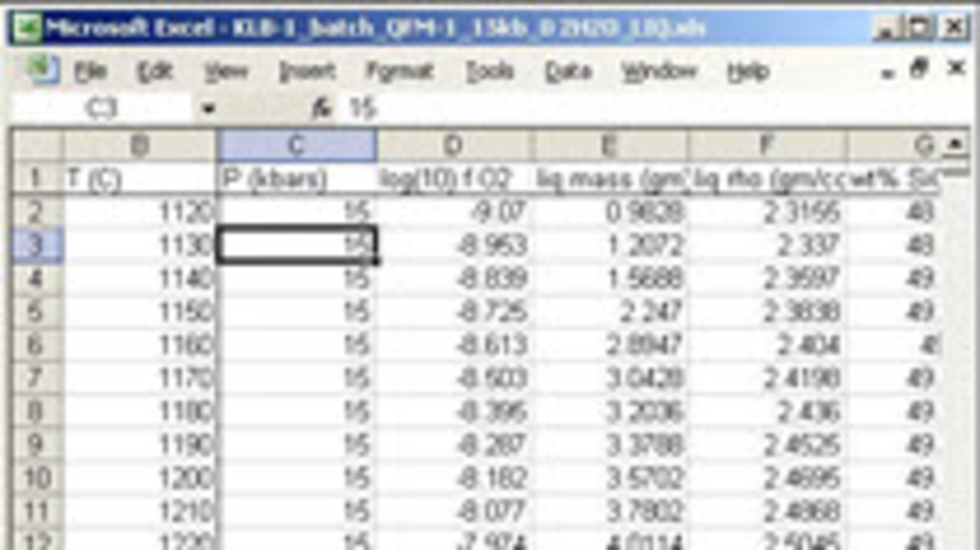Open the Insert menu
The width and height of the screenshot is (980, 550).
[x=307, y=72]
